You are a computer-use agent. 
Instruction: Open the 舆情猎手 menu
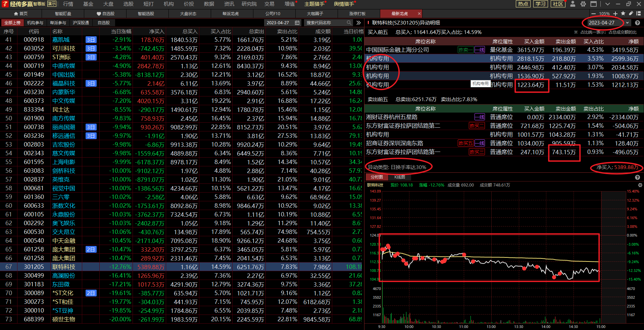tap(344, 4)
